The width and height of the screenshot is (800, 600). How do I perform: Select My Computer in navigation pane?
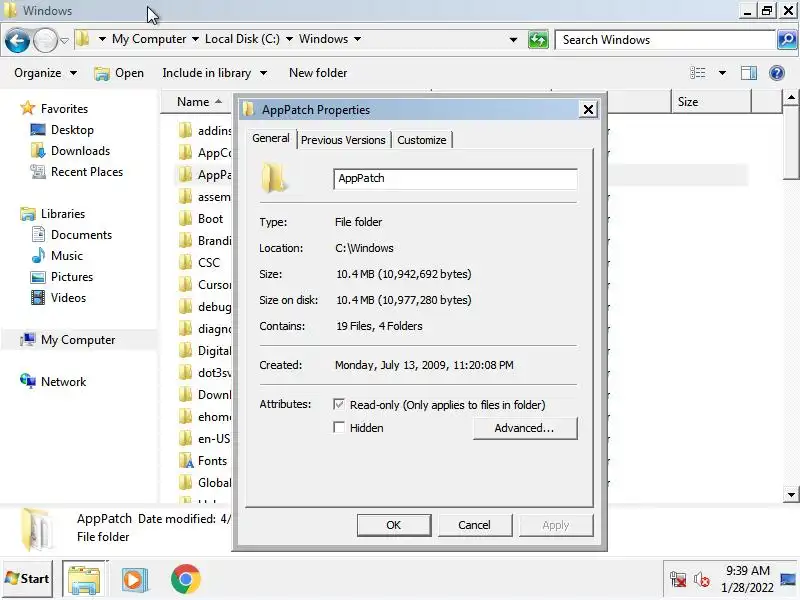78,340
